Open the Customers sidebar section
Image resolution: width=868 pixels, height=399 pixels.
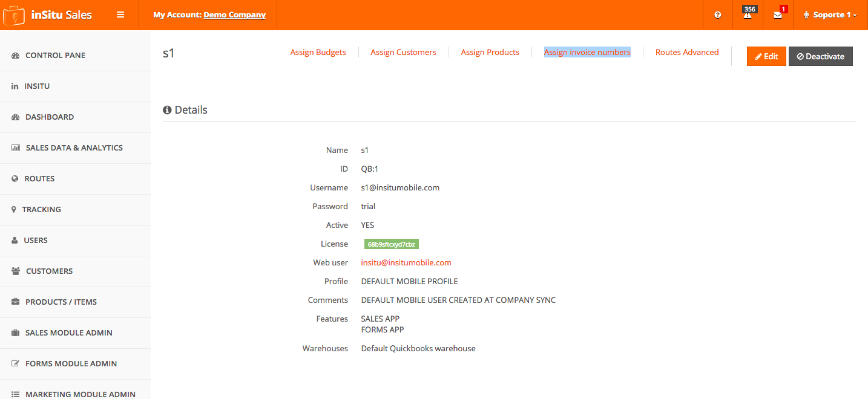point(49,271)
